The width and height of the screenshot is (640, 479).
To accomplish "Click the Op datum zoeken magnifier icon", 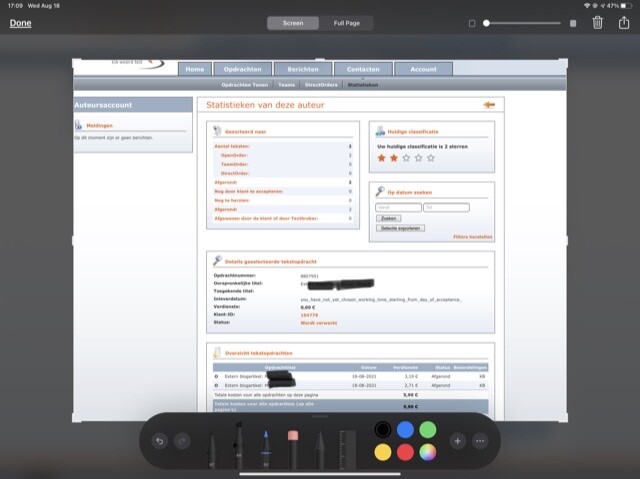I will pyautogui.click(x=380, y=191).
